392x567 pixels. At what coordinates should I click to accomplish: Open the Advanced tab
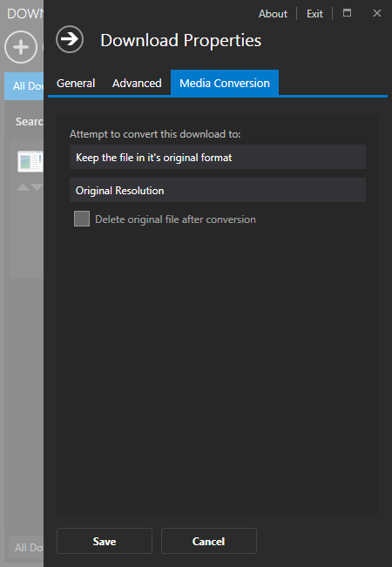[x=137, y=83]
